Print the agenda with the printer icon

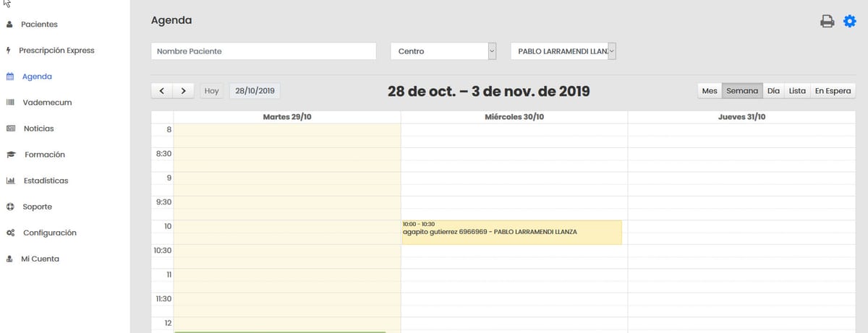pos(827,22)
